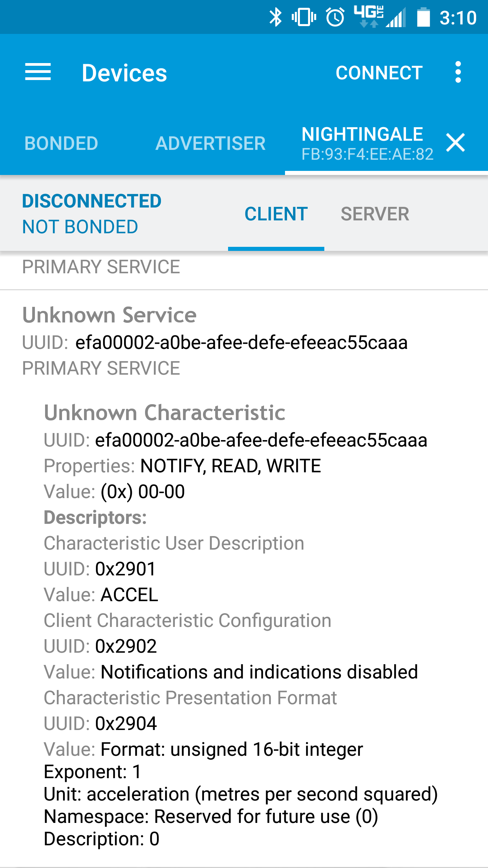Tap the vibrate mode status icon

(304, 18)
